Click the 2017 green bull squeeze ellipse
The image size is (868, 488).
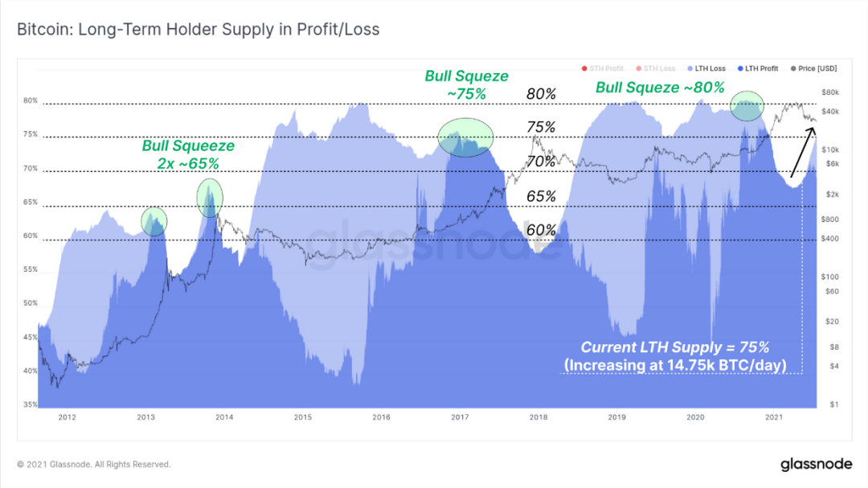[465, 137]
